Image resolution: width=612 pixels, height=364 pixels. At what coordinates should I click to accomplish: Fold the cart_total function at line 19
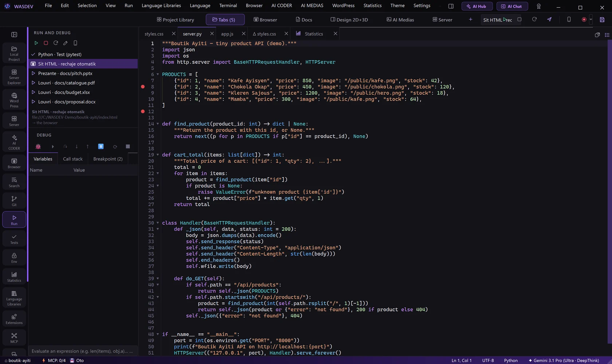[x=158, y=155]
